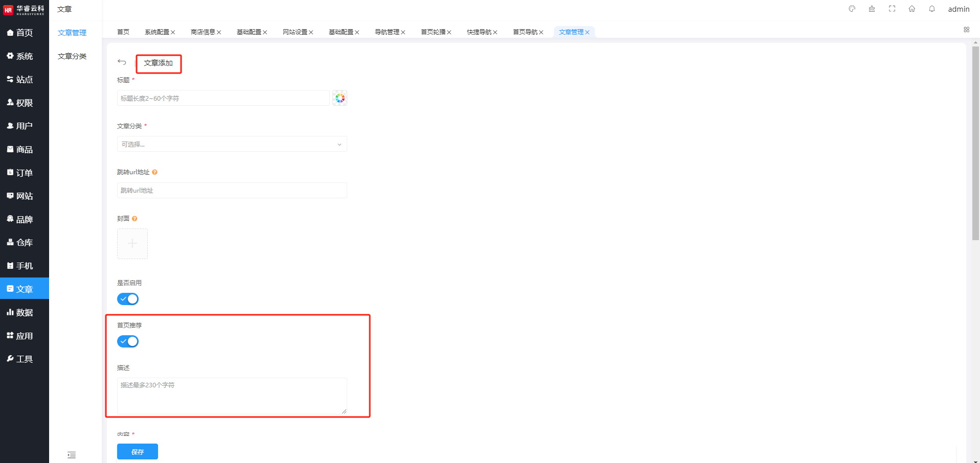
Task: Toggle fullscreen mode icon in header
Action: (892, 9)
